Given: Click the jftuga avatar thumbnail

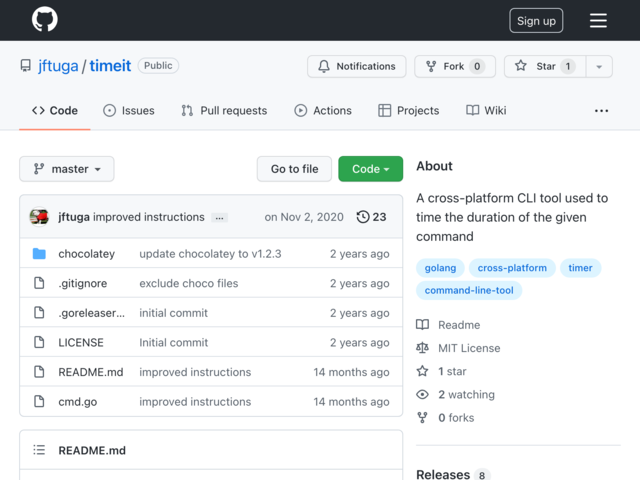Looking at the screenshot, I should pyautogui.click(x=39, y=217).
